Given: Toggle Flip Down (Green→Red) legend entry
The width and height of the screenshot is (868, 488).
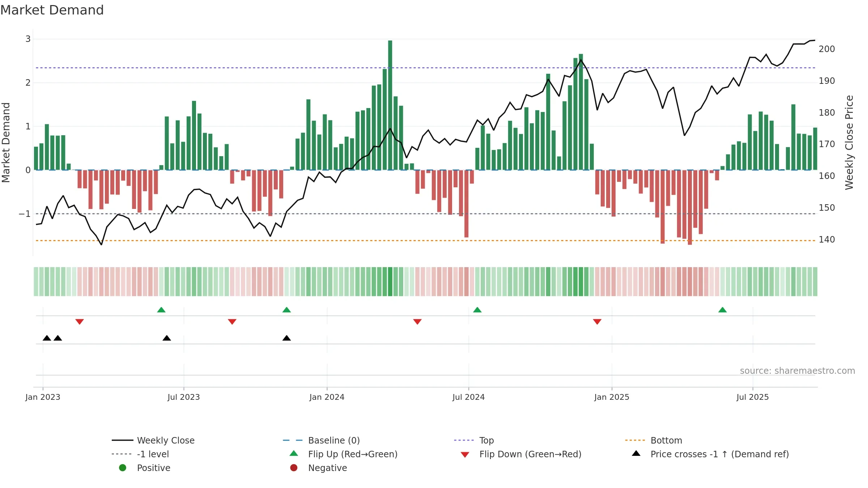Looking at the screenshot, I should pyautogui.click(x=521, y=454).
